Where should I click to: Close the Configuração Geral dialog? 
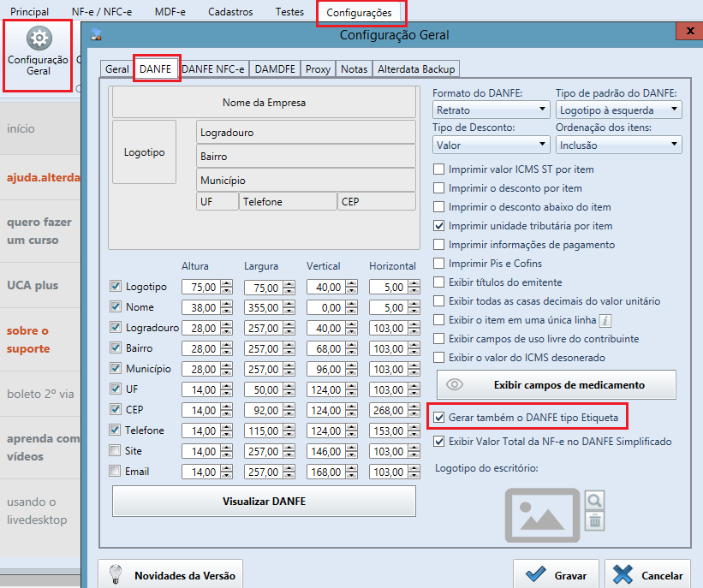click(689, 32)
